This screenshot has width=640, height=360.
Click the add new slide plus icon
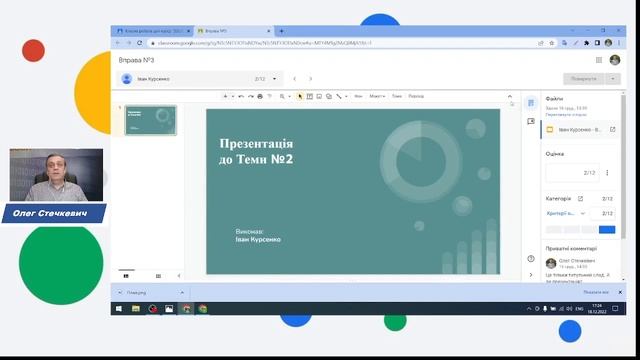pos(225,96)
